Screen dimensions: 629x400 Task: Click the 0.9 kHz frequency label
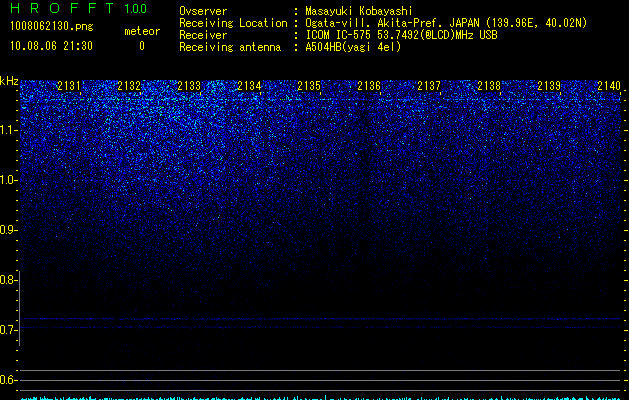coord(8,230)
